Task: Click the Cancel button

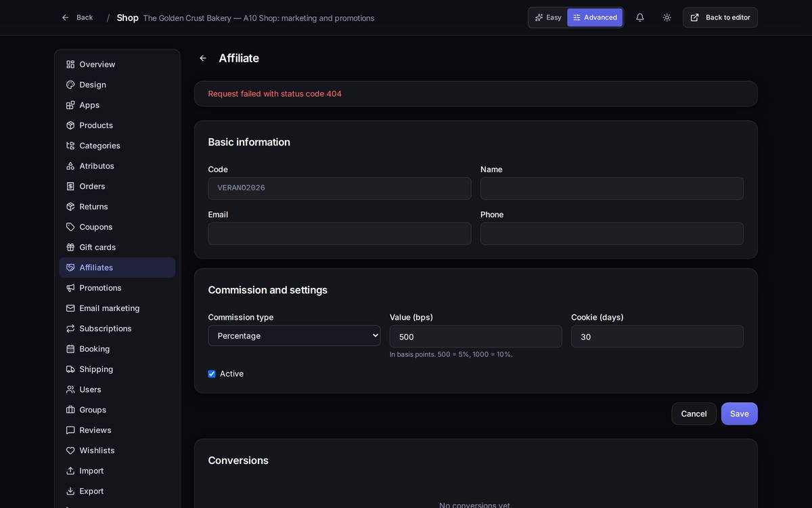Action: [694, 414]
